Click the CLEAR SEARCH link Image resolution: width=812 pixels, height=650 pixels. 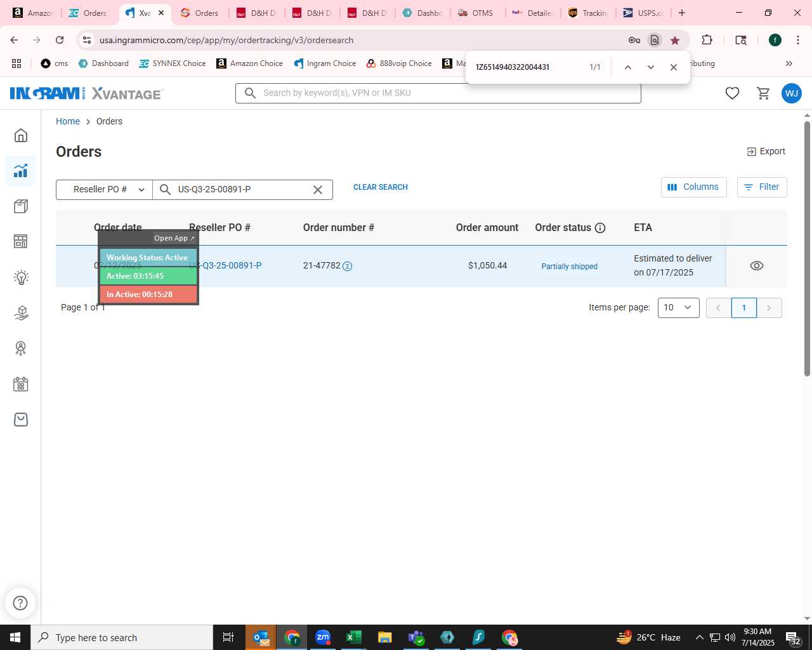pyautogui.click(x=381, y=187)
